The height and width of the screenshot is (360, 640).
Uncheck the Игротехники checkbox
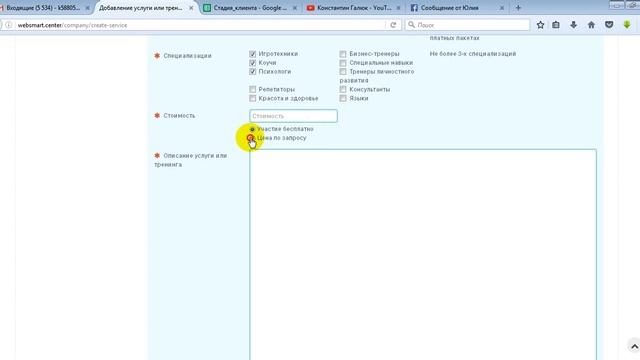tap(253, 54)
